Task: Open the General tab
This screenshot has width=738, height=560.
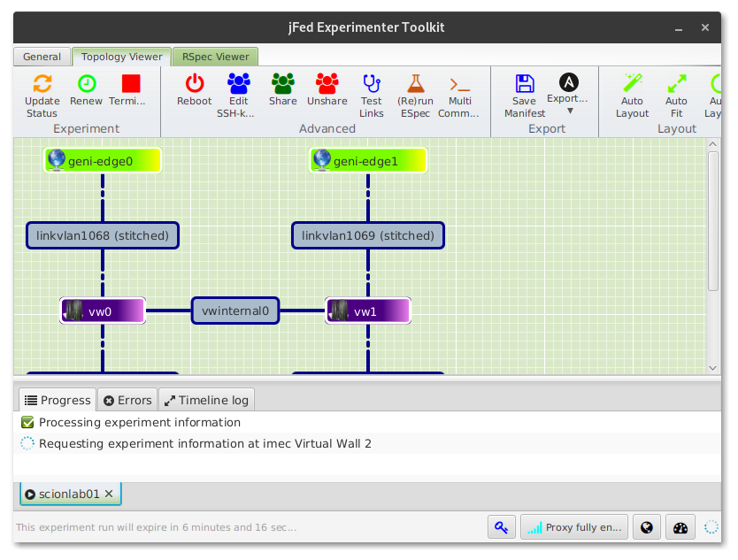Action: [42, 57]
